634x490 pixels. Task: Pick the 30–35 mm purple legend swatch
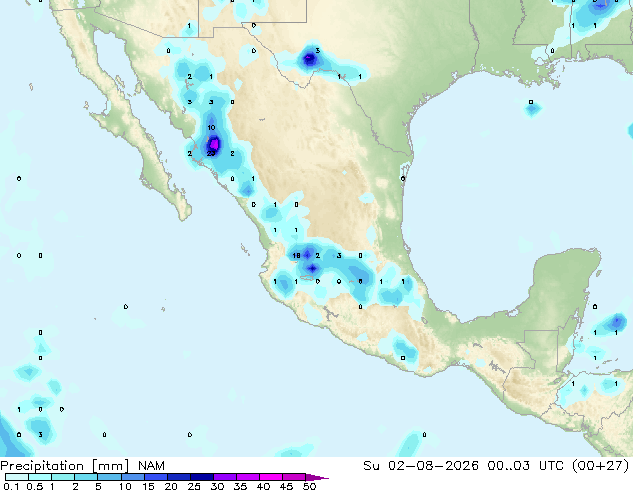coord(225,477)
